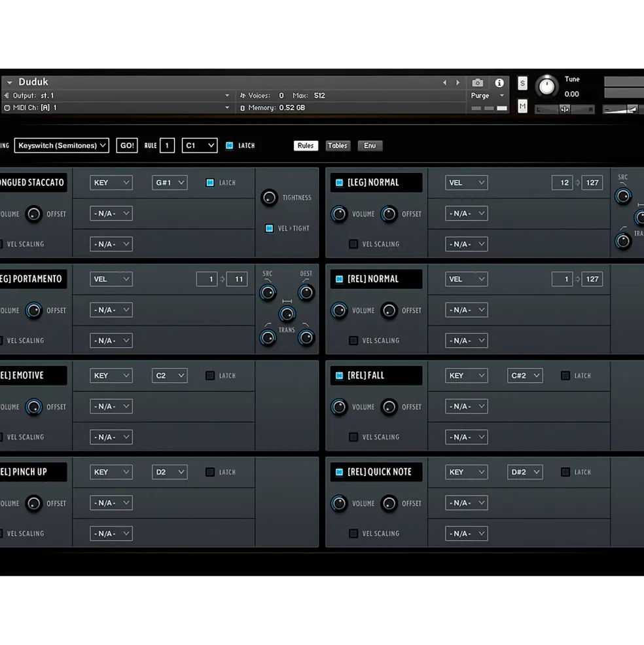Click the [REL] QUICK NOTE volume knob
Image resolution: width=644 pixels, height=645 pixels.
[339, 504]
